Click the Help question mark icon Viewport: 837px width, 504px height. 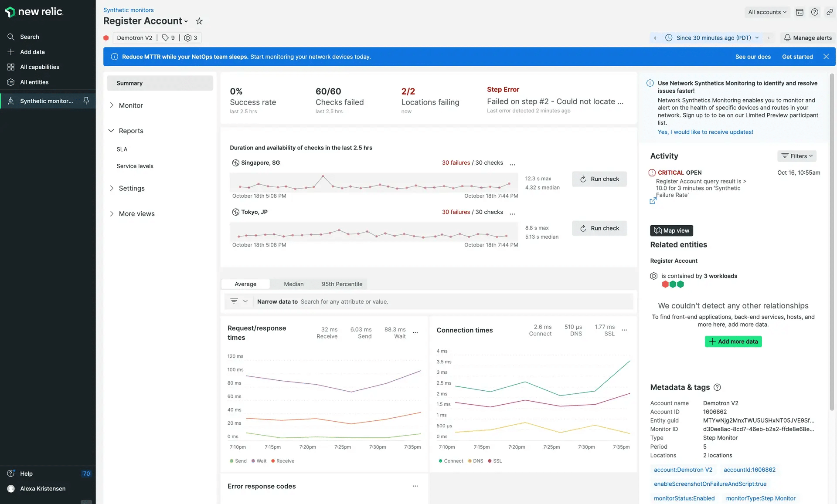click(814, 12)
